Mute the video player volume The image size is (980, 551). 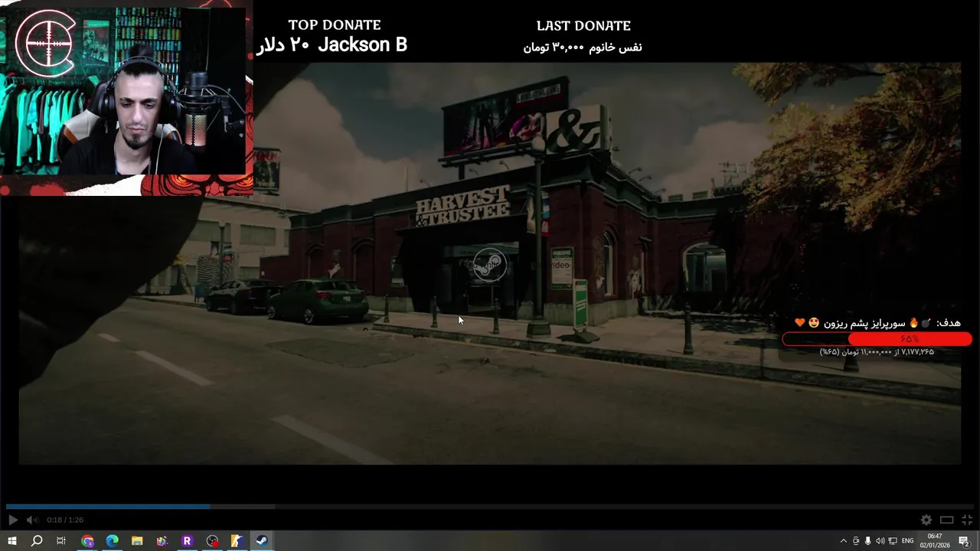click(x=32, y=520)
